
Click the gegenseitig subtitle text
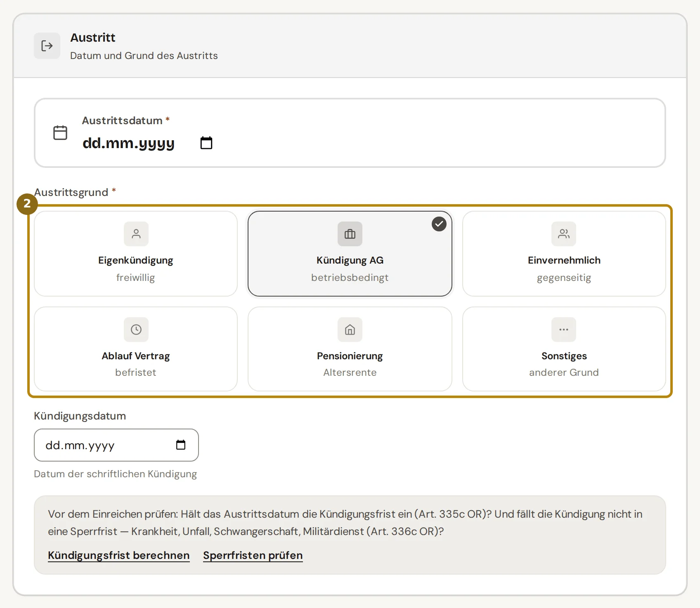564,278
